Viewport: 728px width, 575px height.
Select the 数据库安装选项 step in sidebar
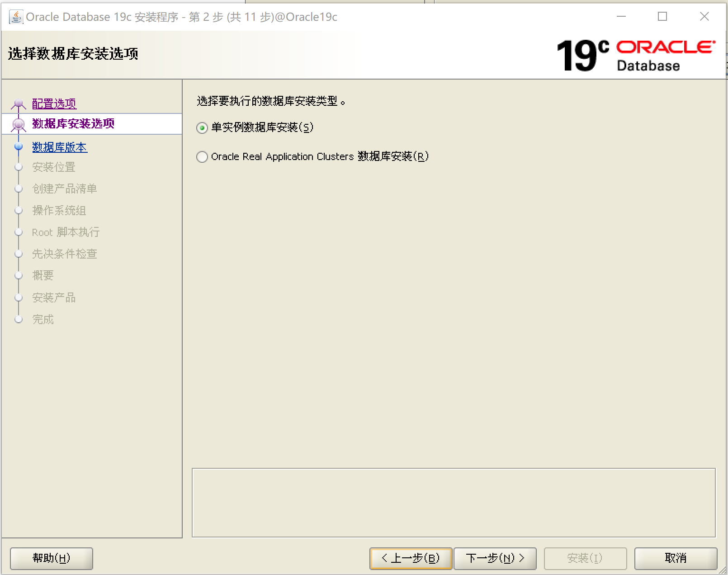click(x=74, y=123)
